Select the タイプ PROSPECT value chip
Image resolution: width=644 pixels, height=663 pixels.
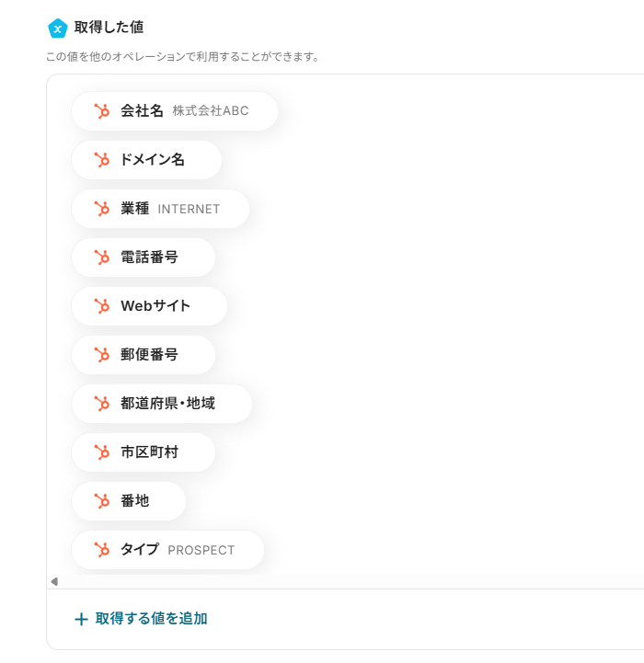pos(168,550)
